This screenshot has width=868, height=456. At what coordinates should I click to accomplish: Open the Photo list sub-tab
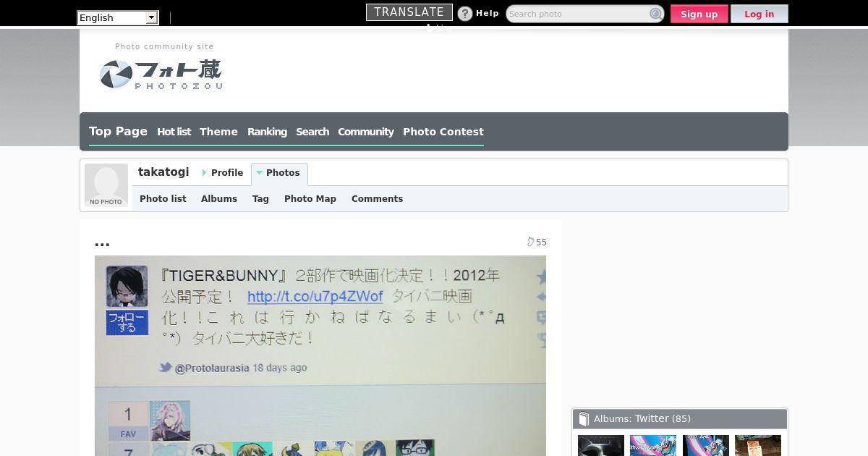click(x=163, y=199)
